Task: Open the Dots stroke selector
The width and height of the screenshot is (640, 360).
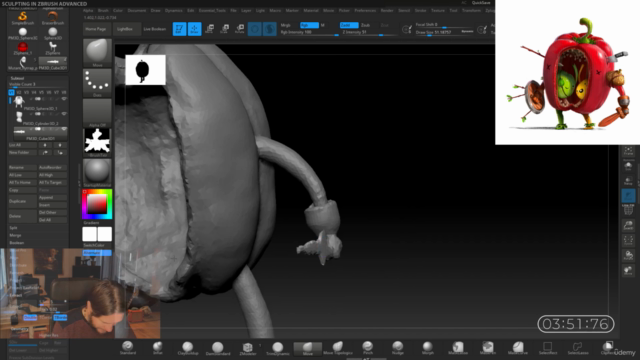Action: [97, 83]
